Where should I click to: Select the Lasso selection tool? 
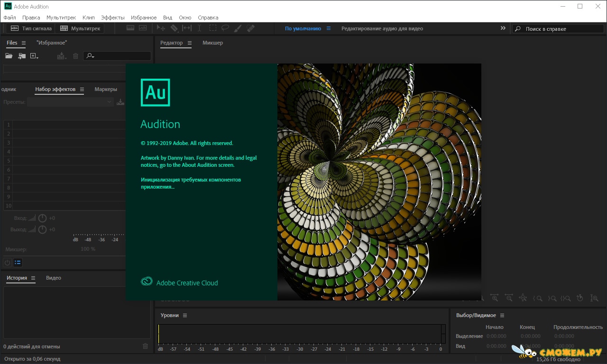tap(225, 28)
